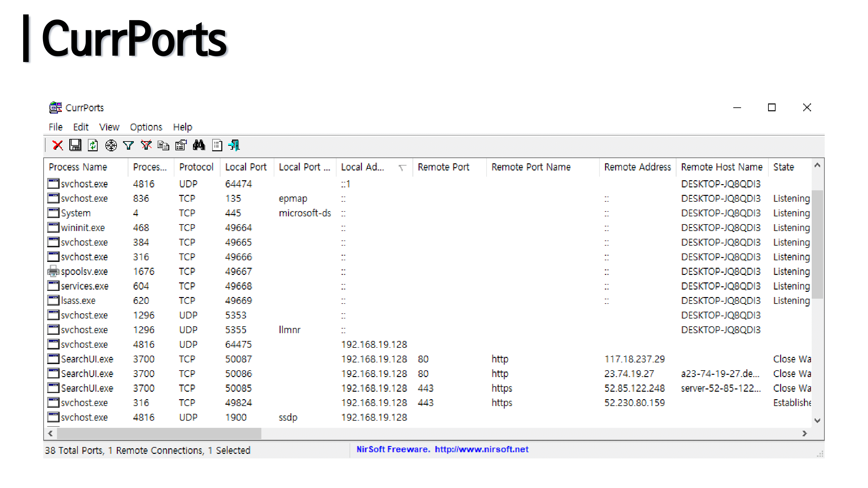
Task: Sort by State column header
Action: 790,167
